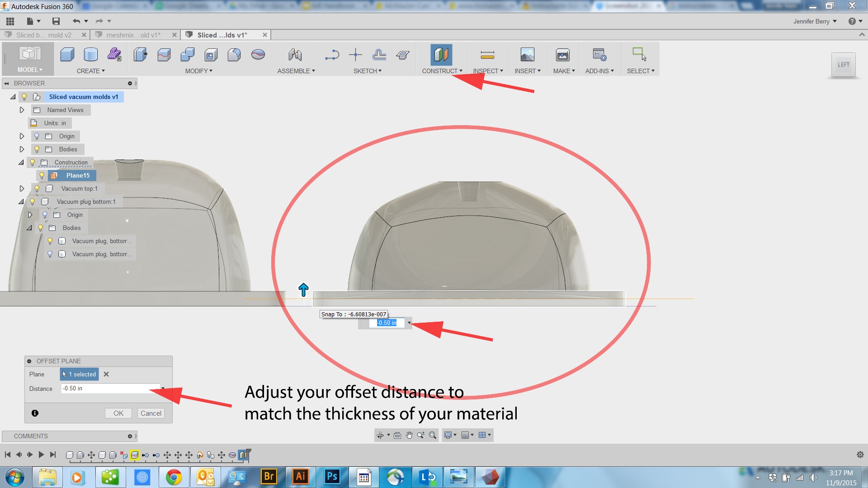
Task: Expand the Named Views tree node
Action: pyautogui.click(x=22, y=110)
